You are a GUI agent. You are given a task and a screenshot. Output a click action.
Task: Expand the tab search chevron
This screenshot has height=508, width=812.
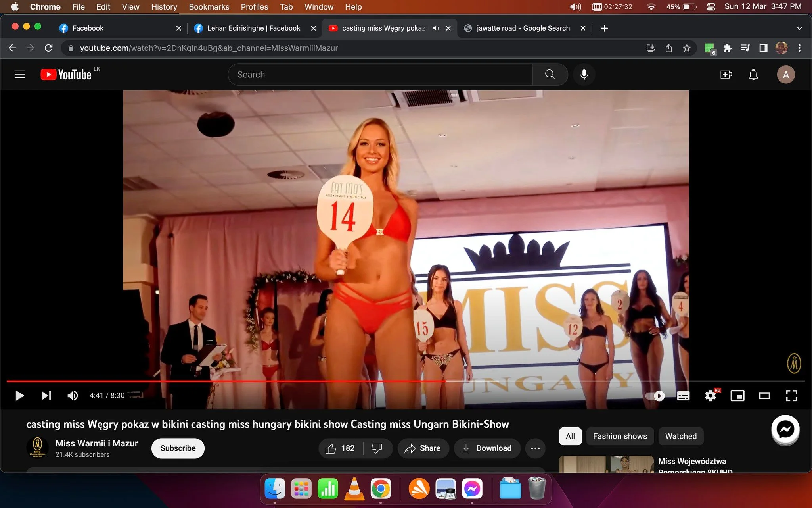click(799, 28)
